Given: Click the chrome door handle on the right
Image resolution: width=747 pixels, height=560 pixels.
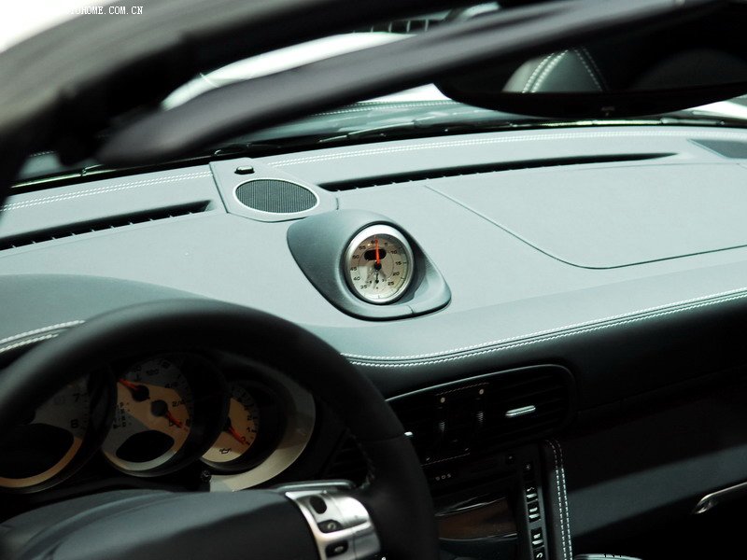Looking at the screenshot, I should [x=721, y=497].
